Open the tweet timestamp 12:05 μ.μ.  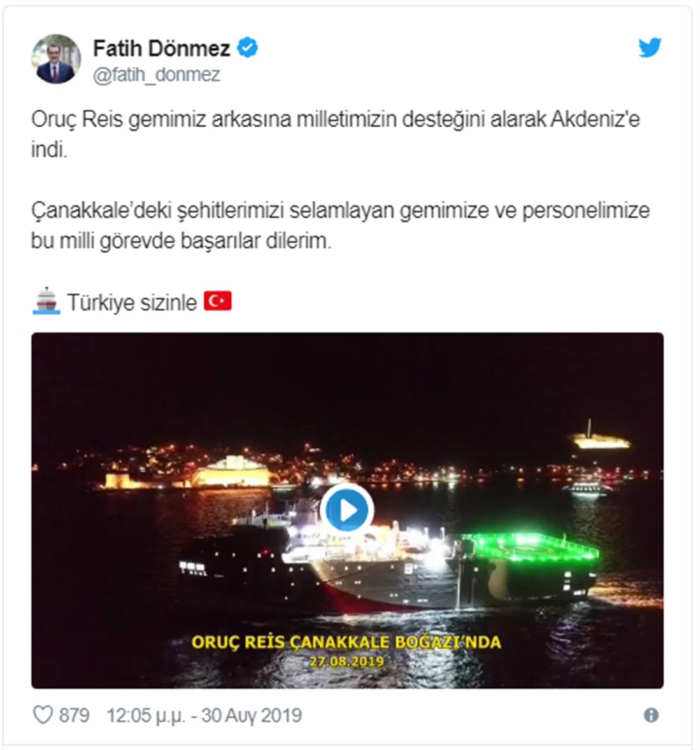145,716
